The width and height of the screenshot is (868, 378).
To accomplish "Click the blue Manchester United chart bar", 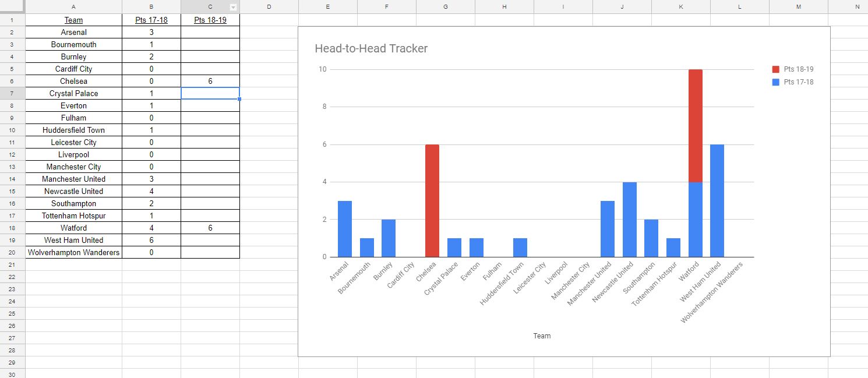I will click(608, 229).
